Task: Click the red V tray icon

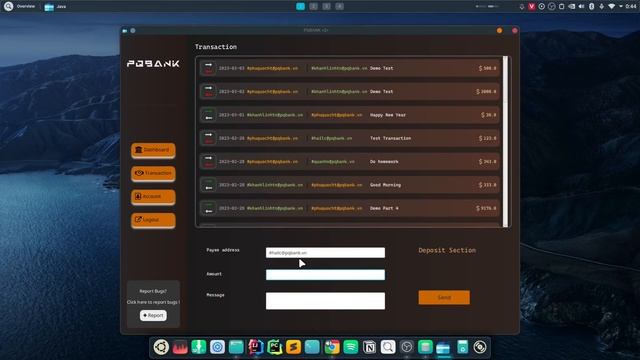Action: click(x=531, y=6)
